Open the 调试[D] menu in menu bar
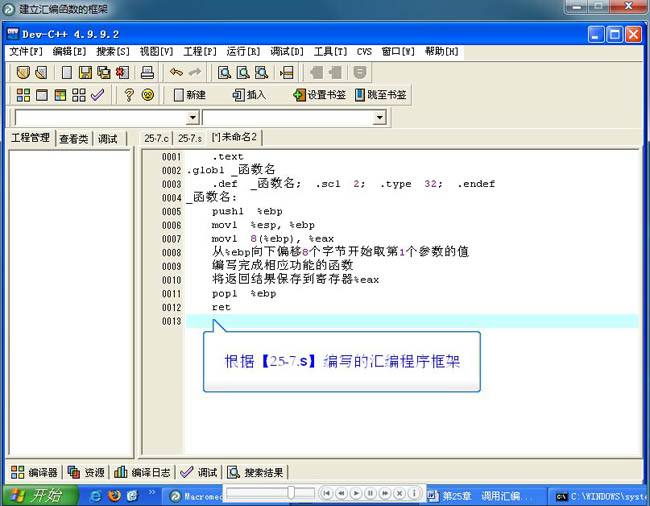Viewport: 650px width, 506px height. point(287,51)
